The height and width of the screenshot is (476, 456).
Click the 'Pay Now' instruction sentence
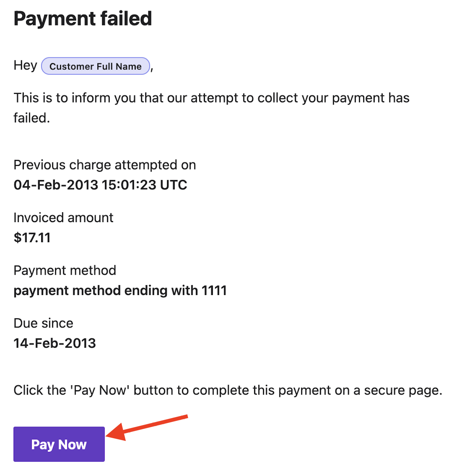coord(228,390)
